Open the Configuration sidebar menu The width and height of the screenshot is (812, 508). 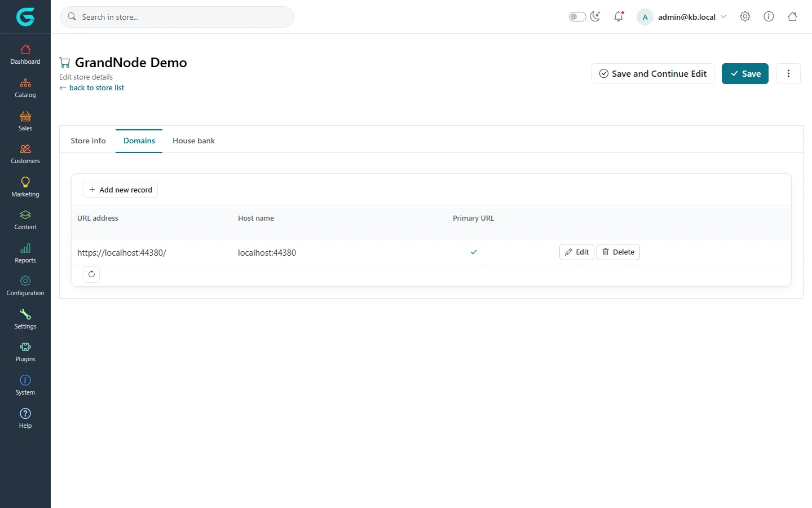[x=25, y=286]
